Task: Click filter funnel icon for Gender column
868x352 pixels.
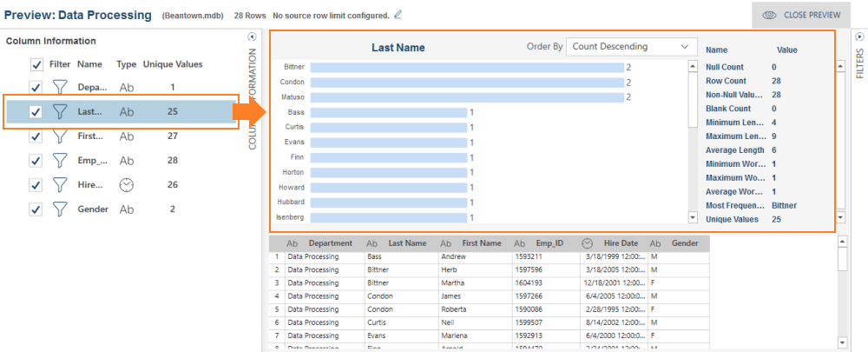Action: pyautogui.click(x=59, y=209)
